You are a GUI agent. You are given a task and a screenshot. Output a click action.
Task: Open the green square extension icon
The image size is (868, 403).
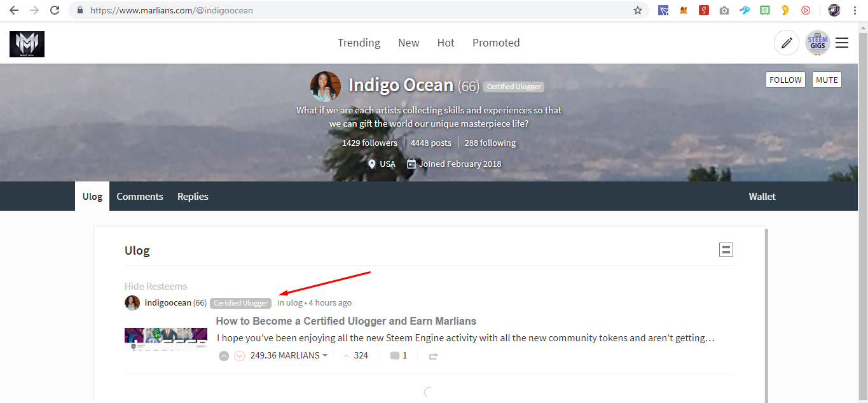[x=765, y=10]
